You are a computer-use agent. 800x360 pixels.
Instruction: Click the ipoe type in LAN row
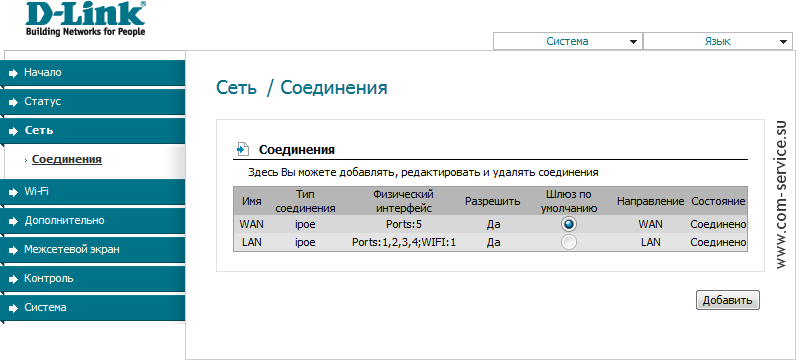305,243
